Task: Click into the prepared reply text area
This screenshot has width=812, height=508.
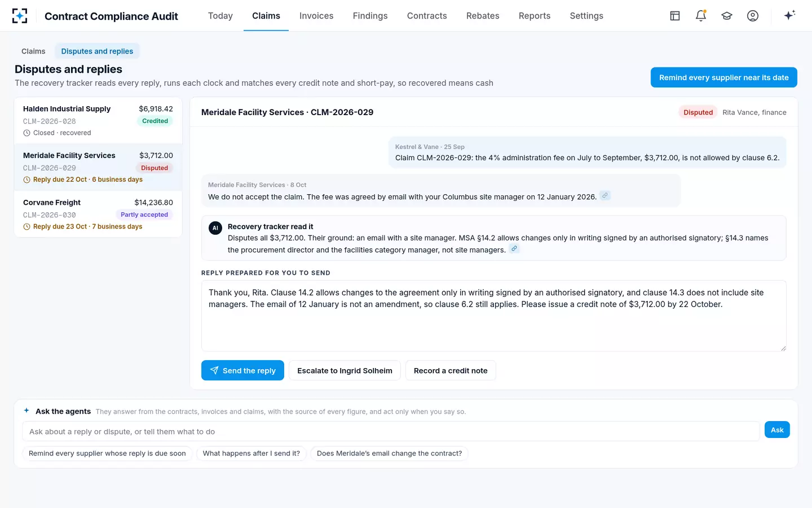Action: [x=494, y=316]
